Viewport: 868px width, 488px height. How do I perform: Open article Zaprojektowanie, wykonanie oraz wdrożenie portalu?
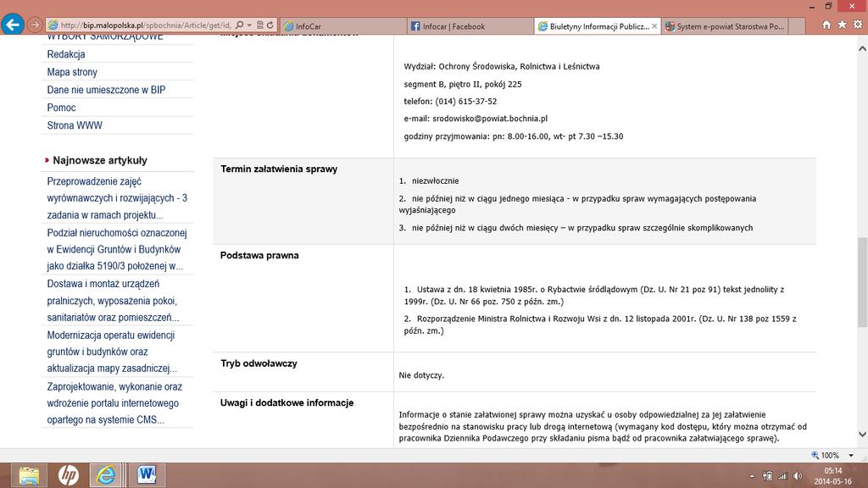pos(114,403)
